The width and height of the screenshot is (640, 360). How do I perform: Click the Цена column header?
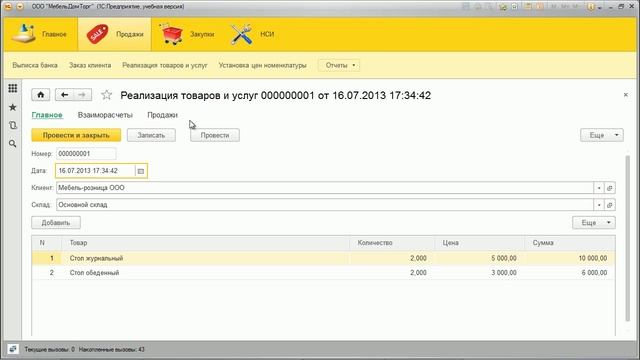pyautogui.click(x=480, y=243)
